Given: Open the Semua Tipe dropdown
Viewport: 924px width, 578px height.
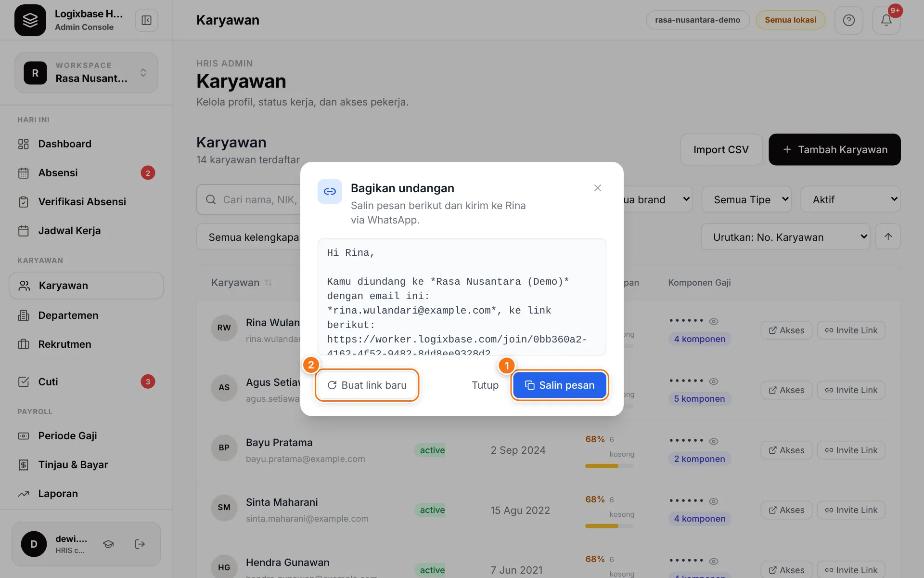Looking at the screenshot, I should tap(746, 199).
